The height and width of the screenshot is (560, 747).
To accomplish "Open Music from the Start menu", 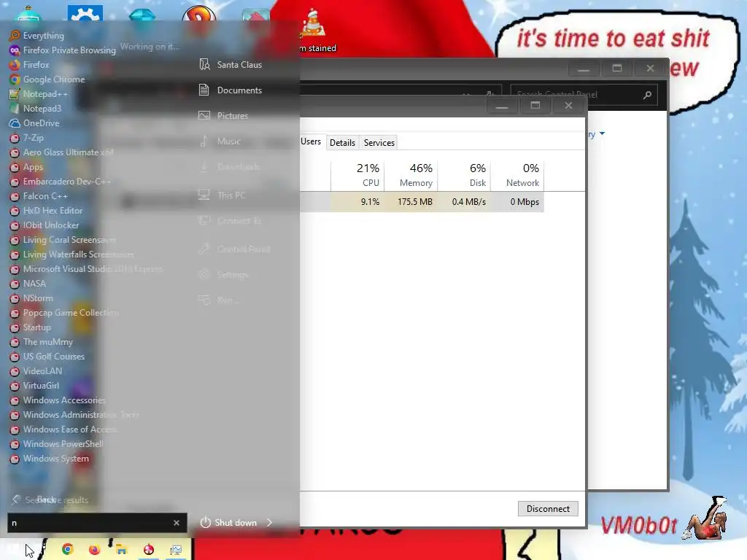I will [x=220, y=141].
